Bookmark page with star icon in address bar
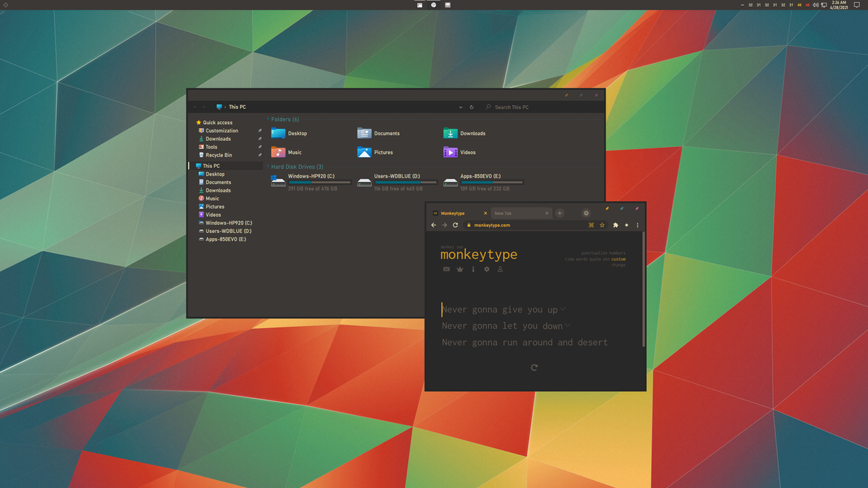868x488 pixels. pos(602,225)
